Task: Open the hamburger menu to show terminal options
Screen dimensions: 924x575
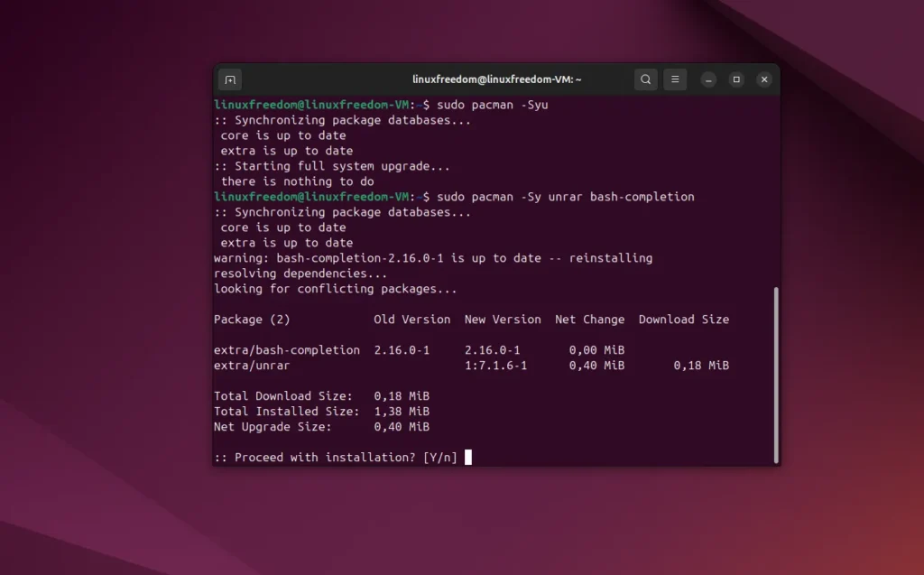Action: click(674, 79)
